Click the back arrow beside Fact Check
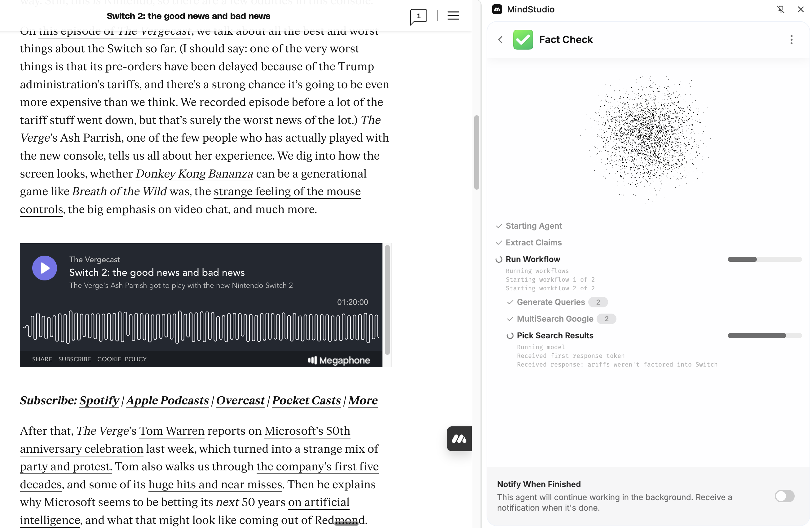 pyautogui.click(x=500, y=40)
